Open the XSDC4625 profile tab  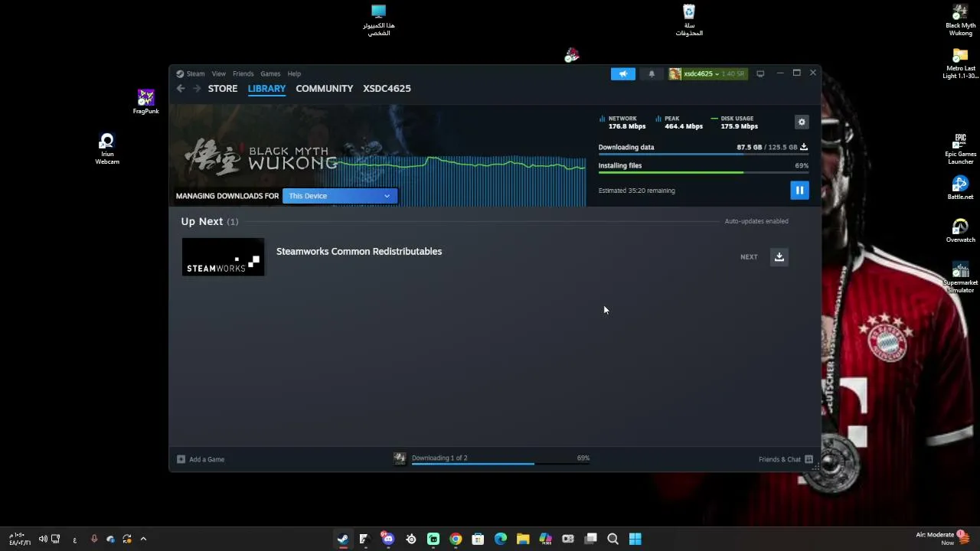tap(387, 89)
